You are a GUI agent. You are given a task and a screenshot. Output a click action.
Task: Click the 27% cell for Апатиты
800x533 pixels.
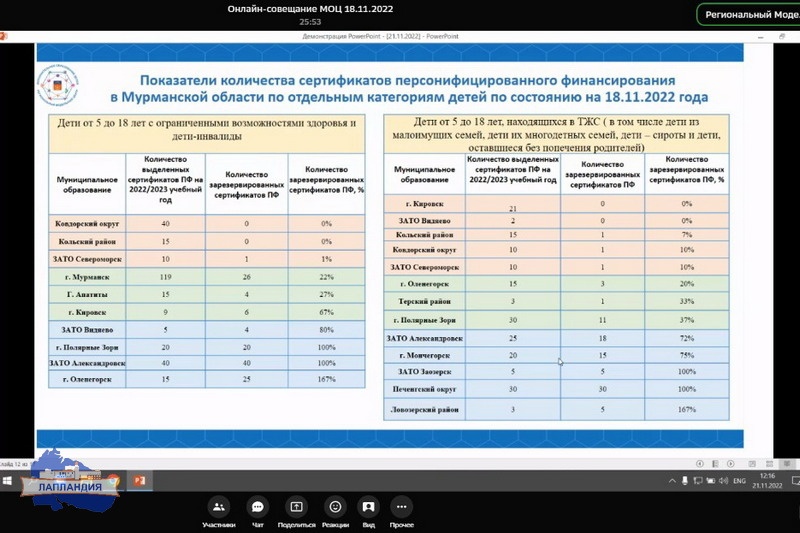(x=327, y=294)
